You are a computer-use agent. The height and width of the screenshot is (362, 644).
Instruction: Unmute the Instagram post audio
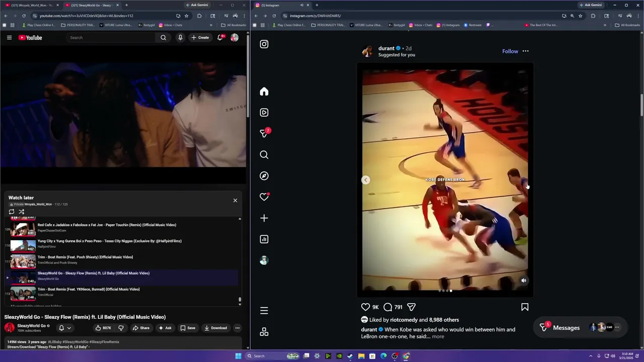(524, 281)
